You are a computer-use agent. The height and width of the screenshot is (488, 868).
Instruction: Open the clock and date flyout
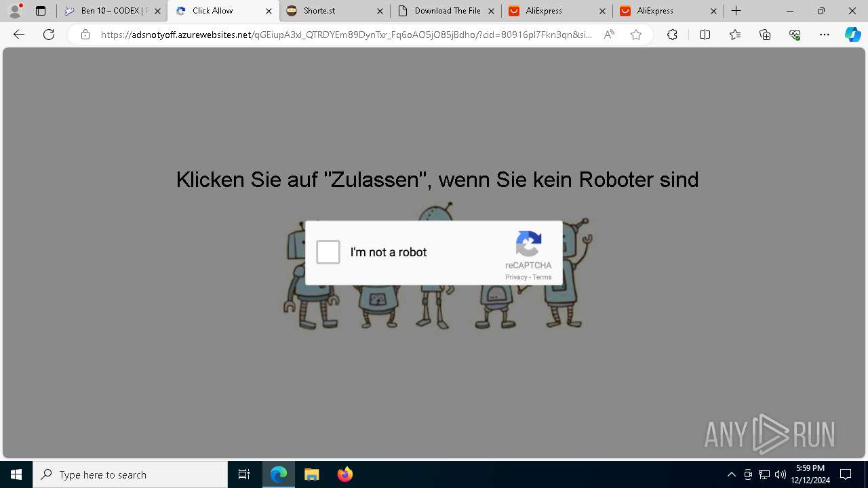(810, 474)
